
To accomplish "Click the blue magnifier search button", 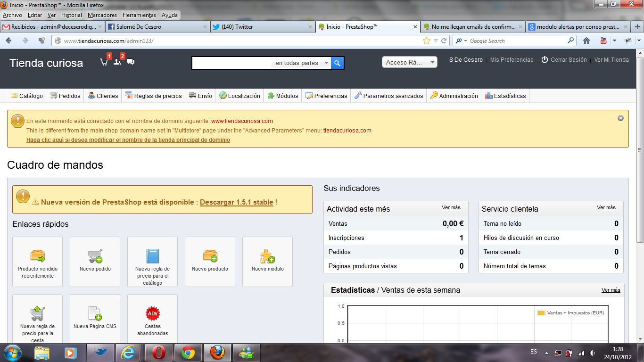I will click(338, 63).
